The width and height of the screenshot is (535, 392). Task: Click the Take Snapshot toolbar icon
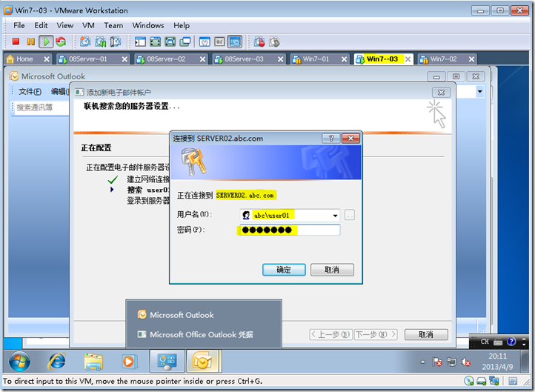85,41
